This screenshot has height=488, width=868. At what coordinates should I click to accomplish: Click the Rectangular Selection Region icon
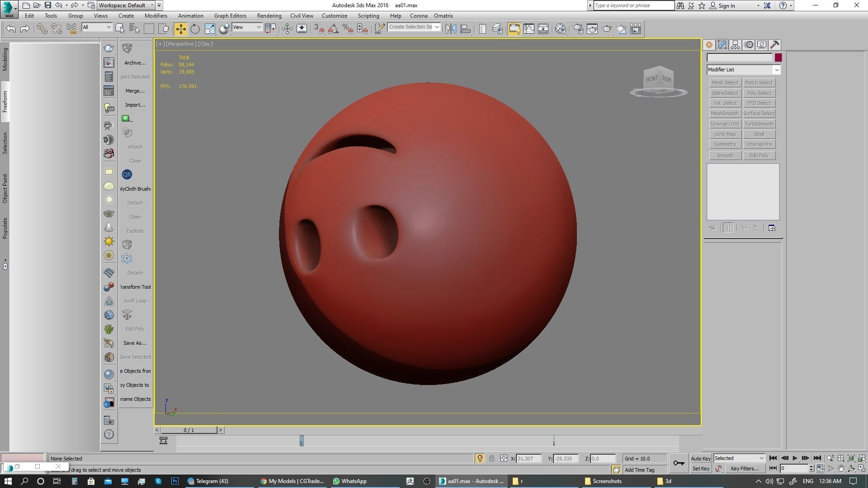[x=149, y=29]
